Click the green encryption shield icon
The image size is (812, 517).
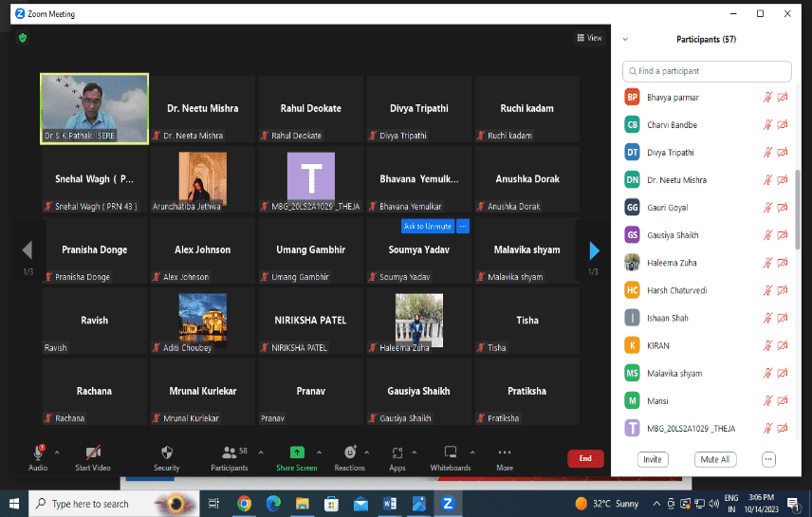coord(23,38)
